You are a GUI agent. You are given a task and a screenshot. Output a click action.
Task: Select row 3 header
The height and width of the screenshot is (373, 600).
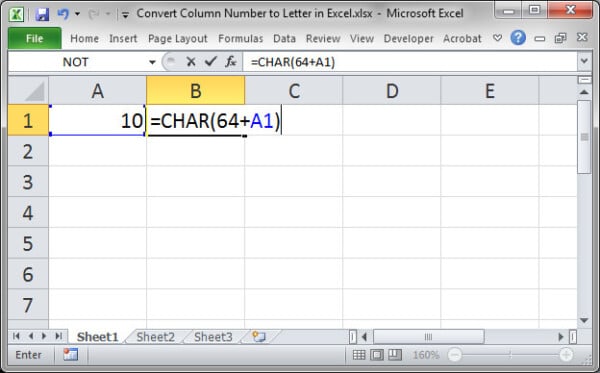tap(28, 182)
